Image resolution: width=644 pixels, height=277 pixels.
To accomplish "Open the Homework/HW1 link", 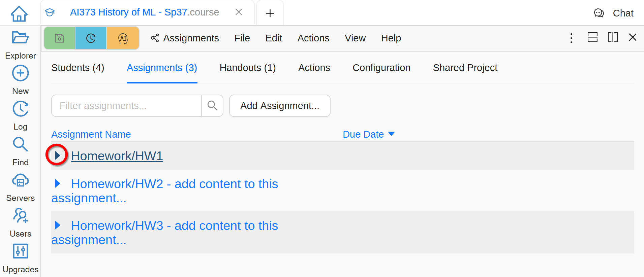I will click(117, 156).
